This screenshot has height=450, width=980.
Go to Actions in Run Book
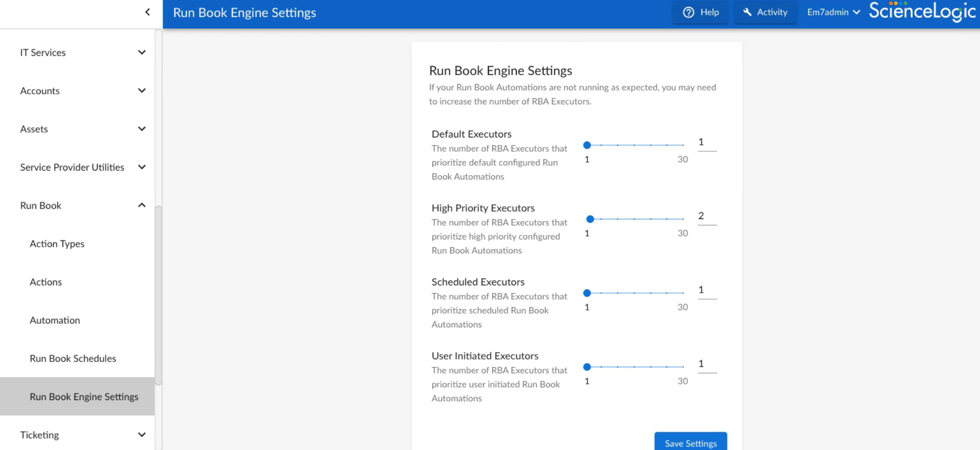(45, 282)
